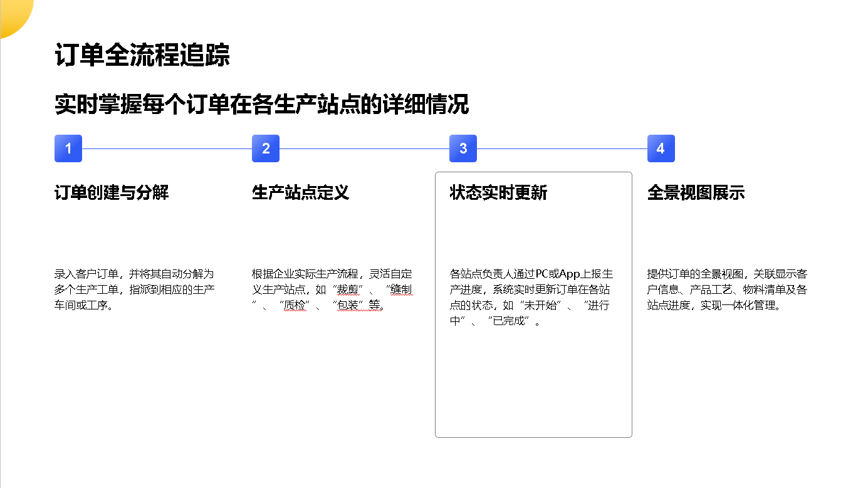Click the slide title 订单全流程追踪
The image size is (868, 488).
tap(142, 55)
